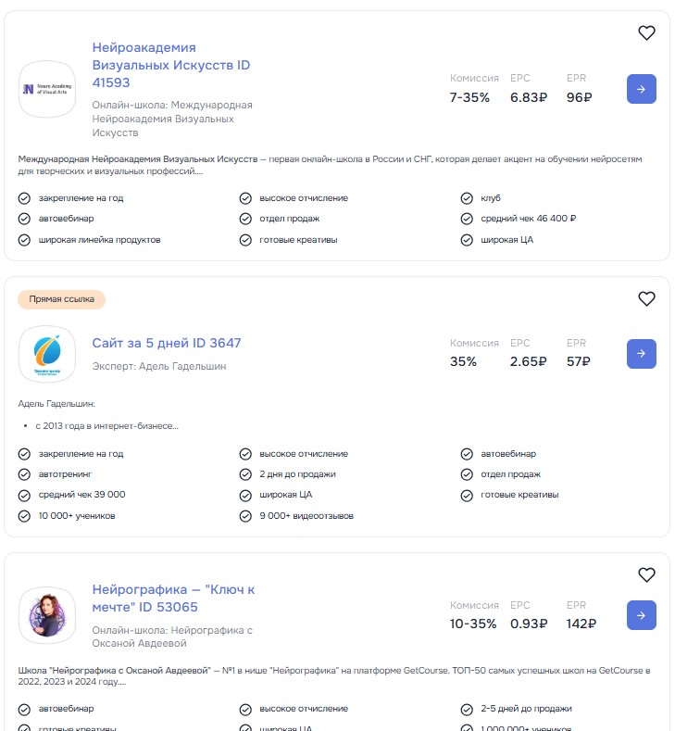Click the Neuro Academy of Visual Arts logo
Image resolution: width=700 pixels, height=731 pixels.
point(47,89)
